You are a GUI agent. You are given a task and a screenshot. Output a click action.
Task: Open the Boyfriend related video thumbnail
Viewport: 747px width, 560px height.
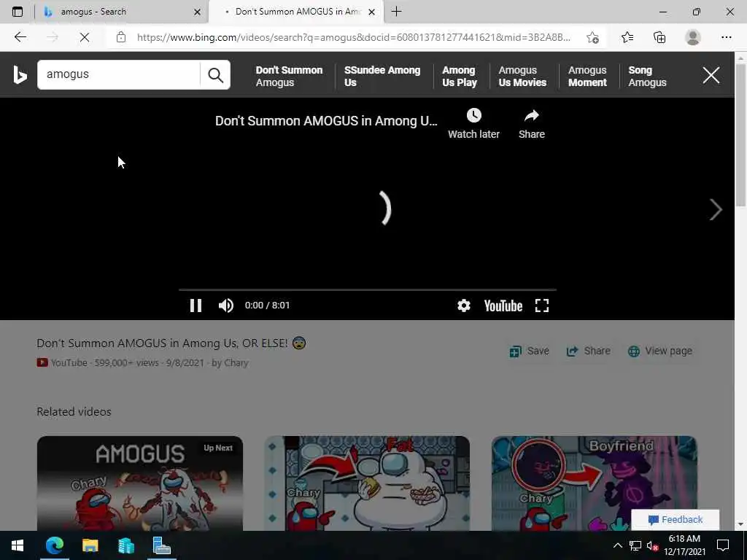(x=594, y=483)
